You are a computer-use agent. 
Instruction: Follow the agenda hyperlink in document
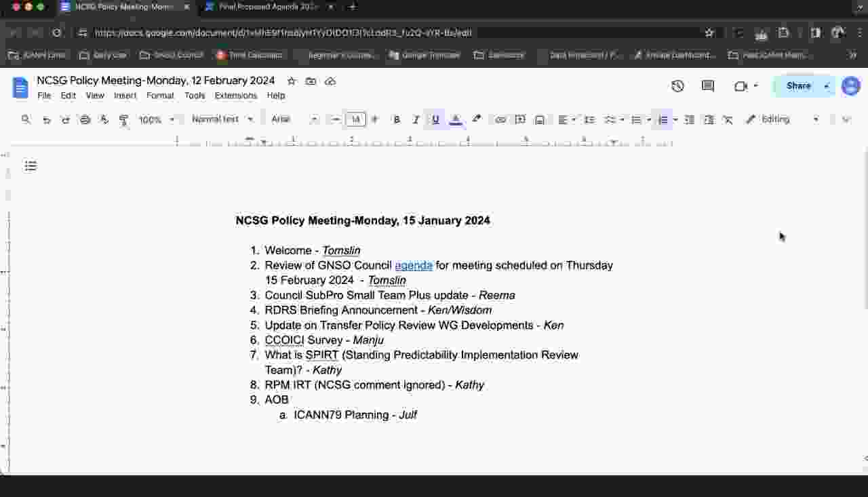point(414,265)
